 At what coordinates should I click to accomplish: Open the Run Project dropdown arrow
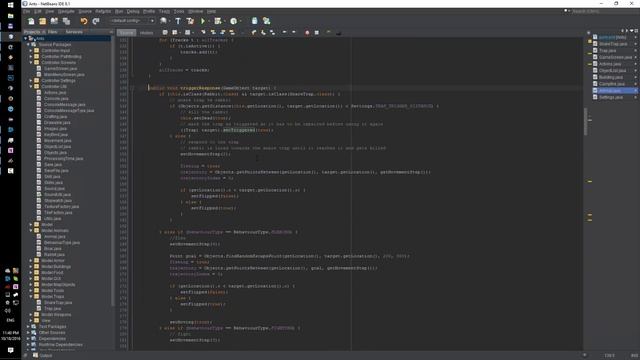(209, 21)
